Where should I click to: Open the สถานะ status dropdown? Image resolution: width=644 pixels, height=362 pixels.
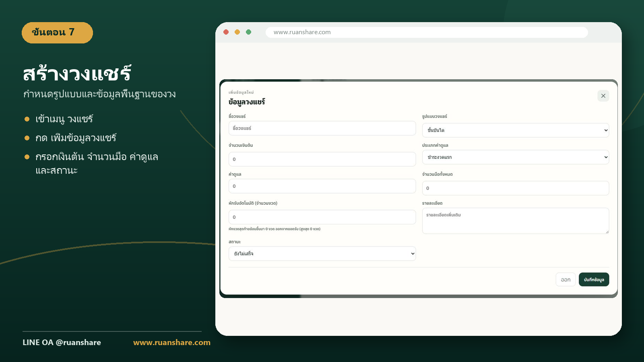322,254
